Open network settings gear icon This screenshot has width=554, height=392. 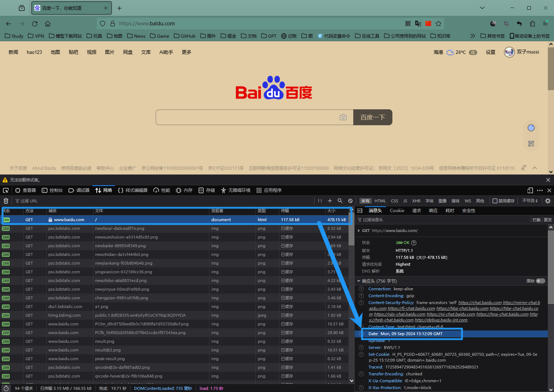pyautogui.click(x=548, y=201)
